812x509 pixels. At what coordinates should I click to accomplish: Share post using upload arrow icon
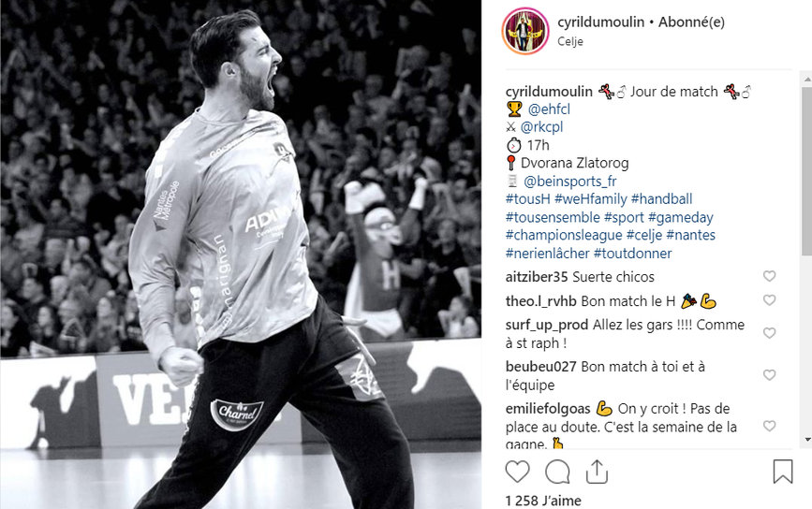597,472
